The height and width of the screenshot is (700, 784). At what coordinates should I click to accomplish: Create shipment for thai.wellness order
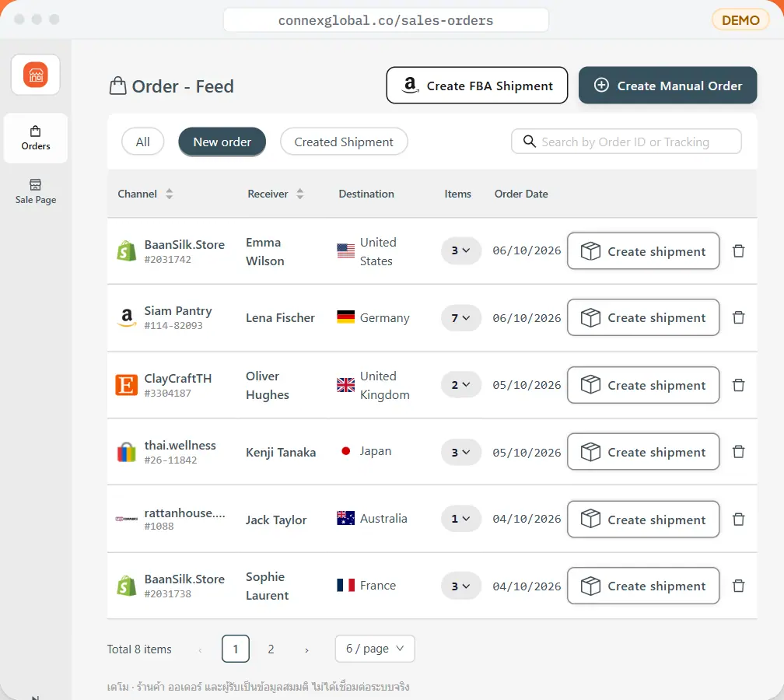point(643,452)
